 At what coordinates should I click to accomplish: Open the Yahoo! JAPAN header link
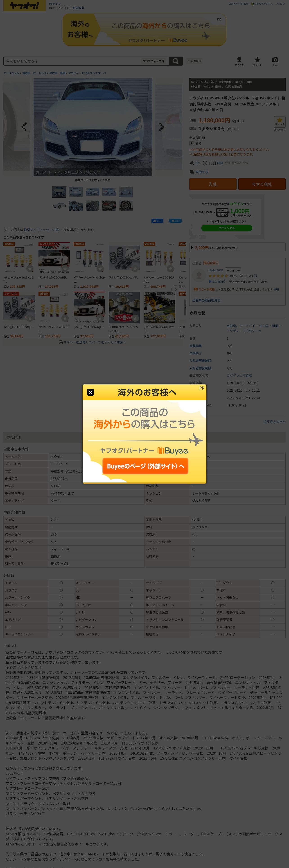238,4
